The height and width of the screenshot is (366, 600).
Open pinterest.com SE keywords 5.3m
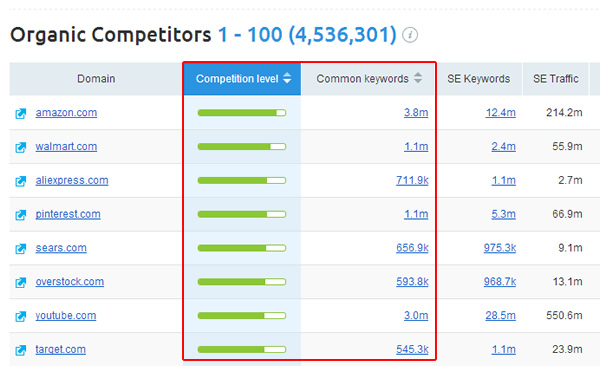tap(504, 214)
